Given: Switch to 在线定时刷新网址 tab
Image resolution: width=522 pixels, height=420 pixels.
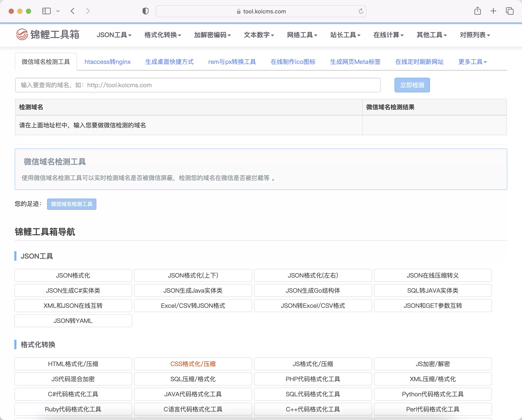Looking at the screenshot, I should [x=419, y=62].
